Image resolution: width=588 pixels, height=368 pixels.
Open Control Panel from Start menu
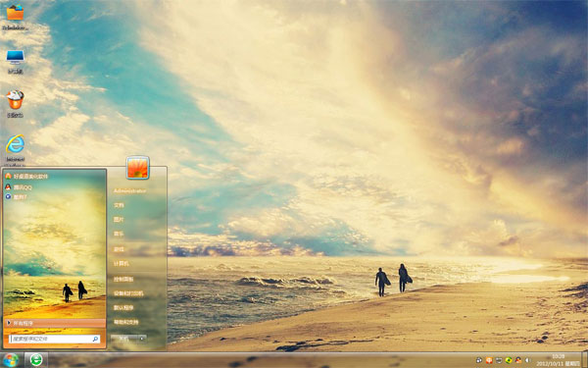click(x=123, y=279)
